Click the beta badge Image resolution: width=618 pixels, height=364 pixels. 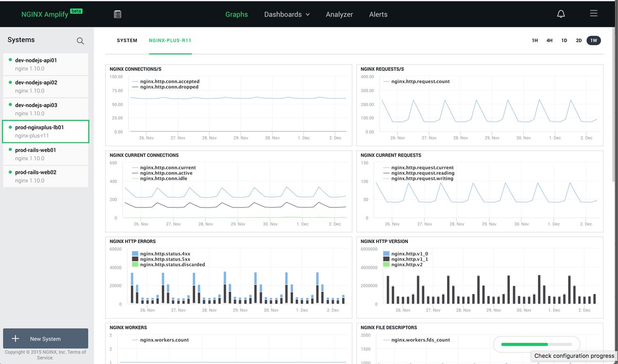pos(76,11)
